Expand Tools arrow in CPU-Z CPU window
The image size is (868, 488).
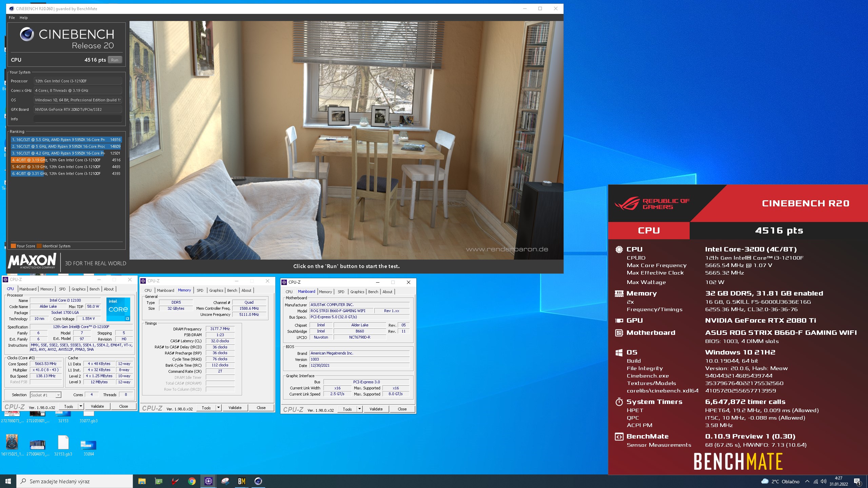click(81, 406)
